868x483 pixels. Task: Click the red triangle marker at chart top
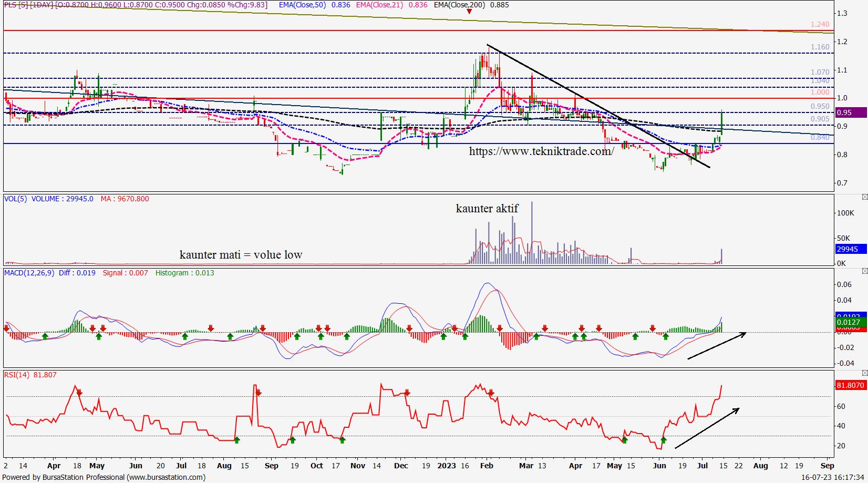(x=469, y=11)
